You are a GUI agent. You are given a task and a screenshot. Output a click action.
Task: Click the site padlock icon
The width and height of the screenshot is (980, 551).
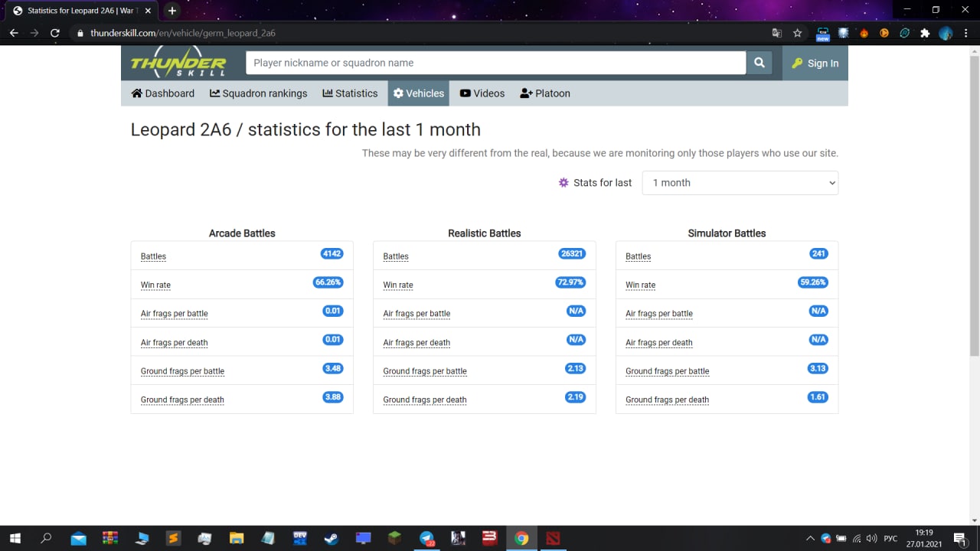[80, 33]
